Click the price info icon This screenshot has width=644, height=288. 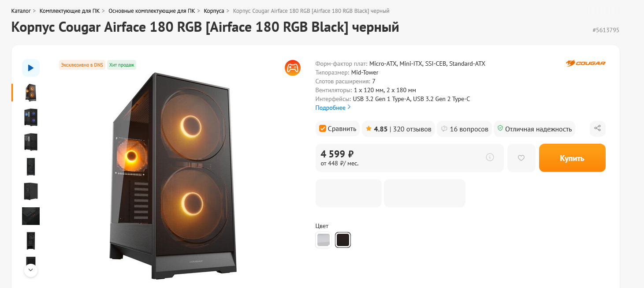click(490, 157)
